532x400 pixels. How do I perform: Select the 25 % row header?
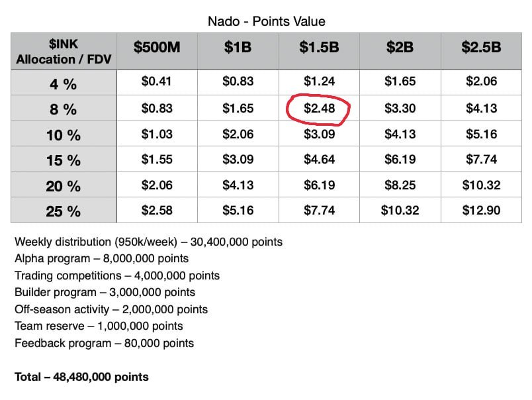(64, 211)
